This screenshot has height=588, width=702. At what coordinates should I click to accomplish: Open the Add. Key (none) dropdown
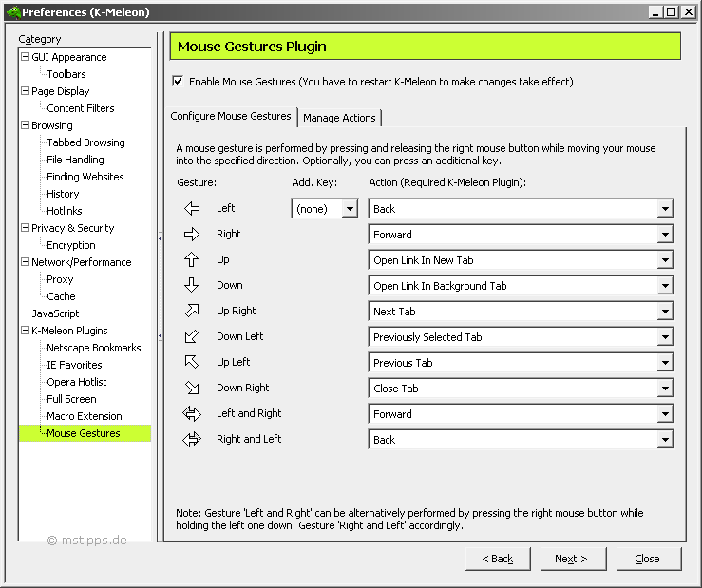[x=350, y=209]
